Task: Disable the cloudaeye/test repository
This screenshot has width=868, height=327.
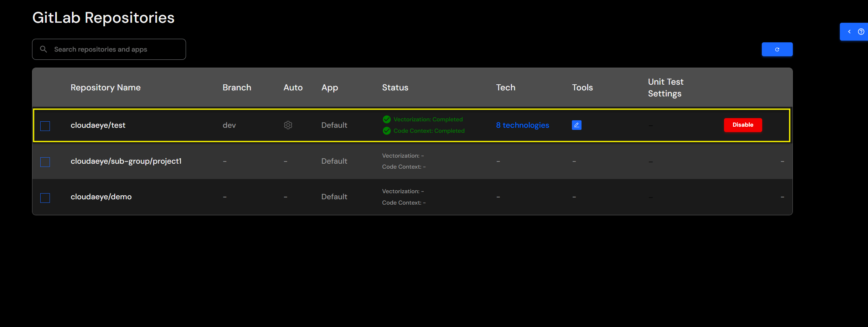Action: point(743,125)
